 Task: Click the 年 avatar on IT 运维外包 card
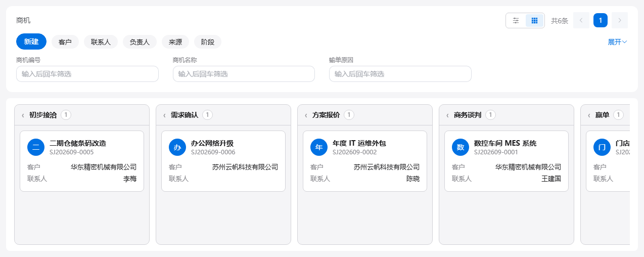[x=319, y=147]
